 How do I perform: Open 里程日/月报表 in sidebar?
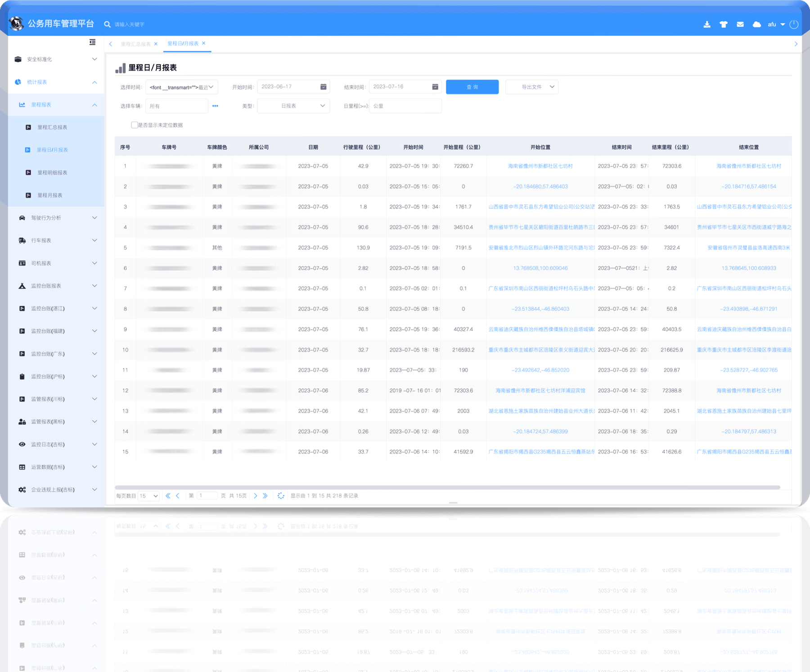click(56, 150)
